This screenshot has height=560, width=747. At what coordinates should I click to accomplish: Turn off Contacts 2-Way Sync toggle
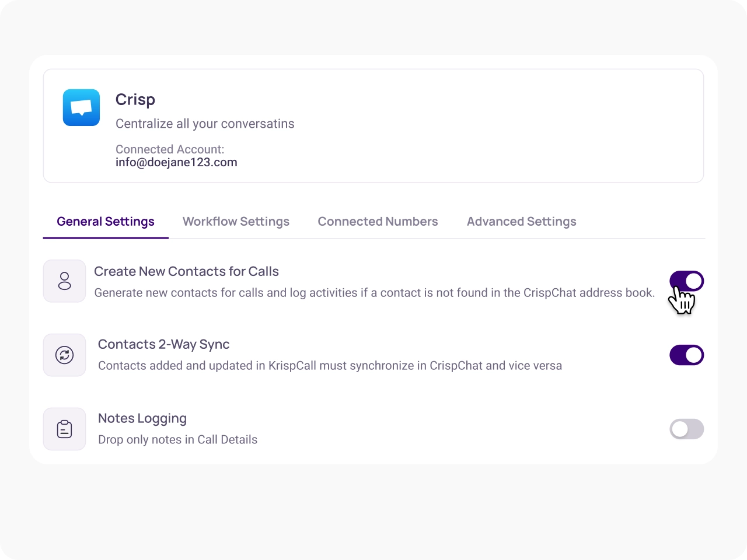click(686, 355)
